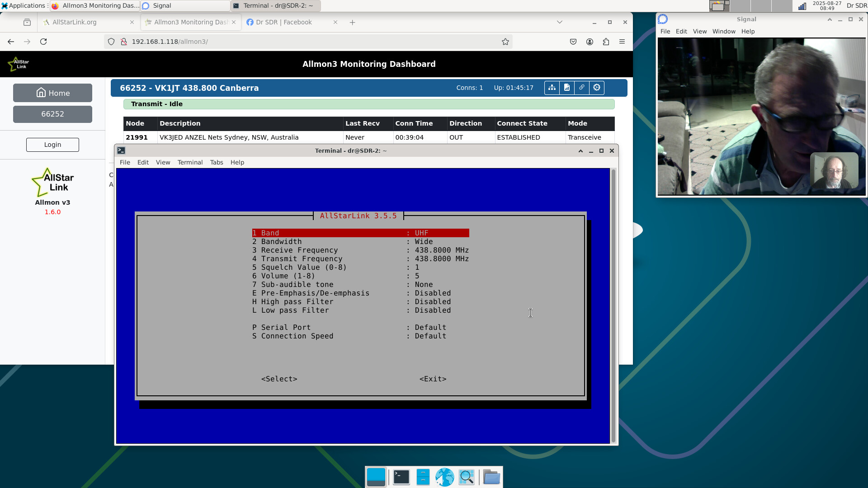Open the gear settings icon for node 66252
The image size is (868, 488).
597,88
